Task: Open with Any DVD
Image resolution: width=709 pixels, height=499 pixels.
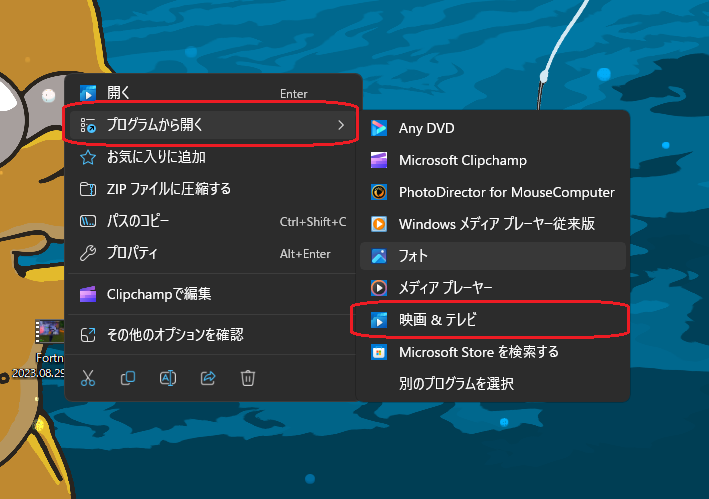Action: (493, 128)
